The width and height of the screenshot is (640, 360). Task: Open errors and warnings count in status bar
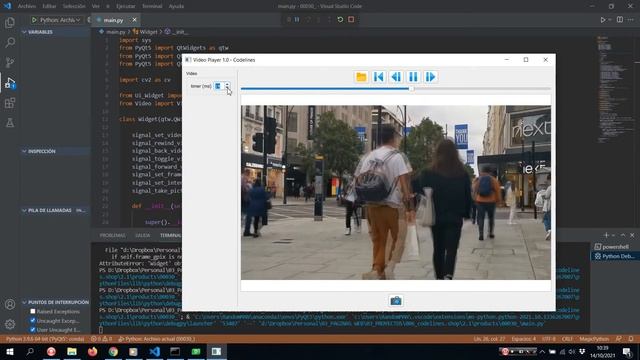click(102, 339)
